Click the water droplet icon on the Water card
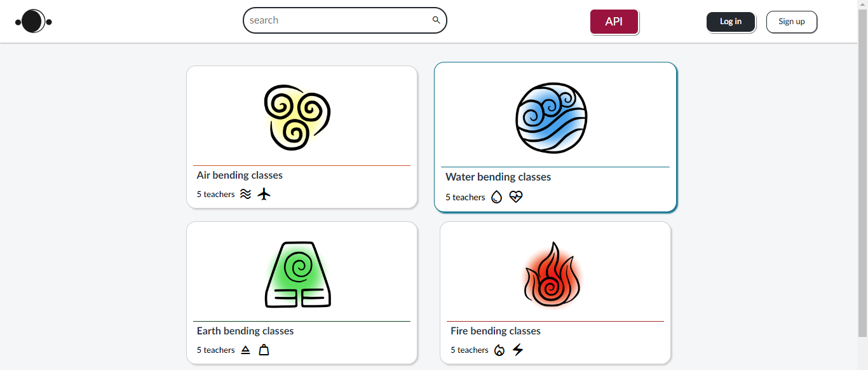 [497, 197]
